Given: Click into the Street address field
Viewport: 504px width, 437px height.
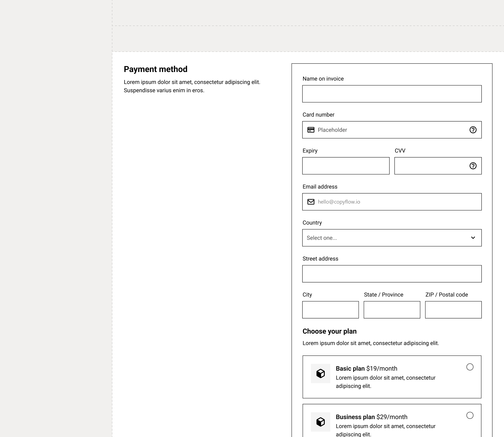Looking at the screenshot, I should point(392,274).
